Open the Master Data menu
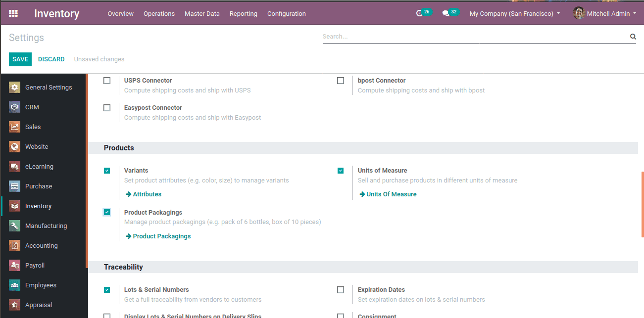 click(x=202, y=13)
